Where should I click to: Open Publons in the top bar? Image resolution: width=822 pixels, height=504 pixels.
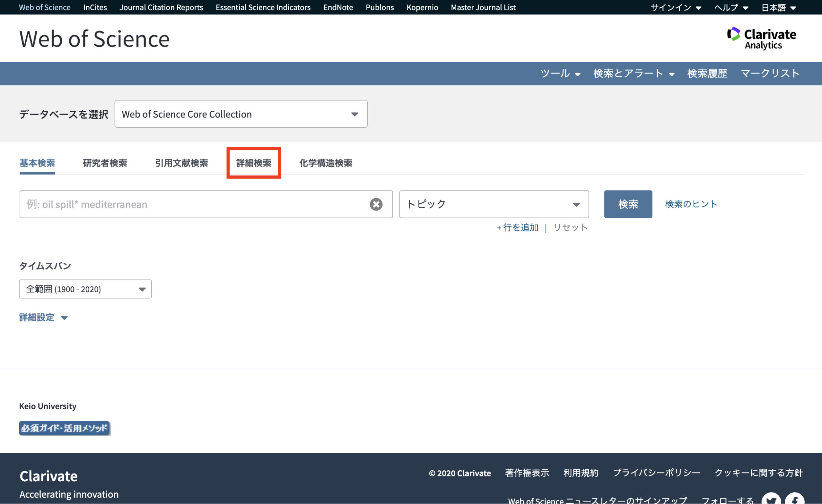tap(380, 7)
